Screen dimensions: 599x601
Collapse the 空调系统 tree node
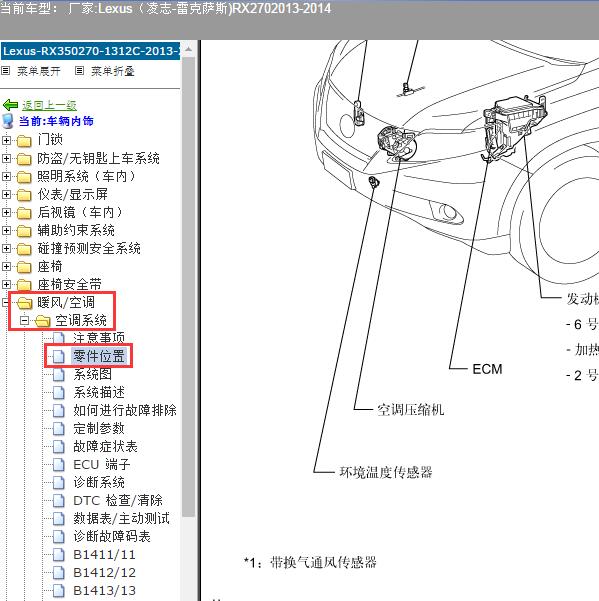pos(24,320)
